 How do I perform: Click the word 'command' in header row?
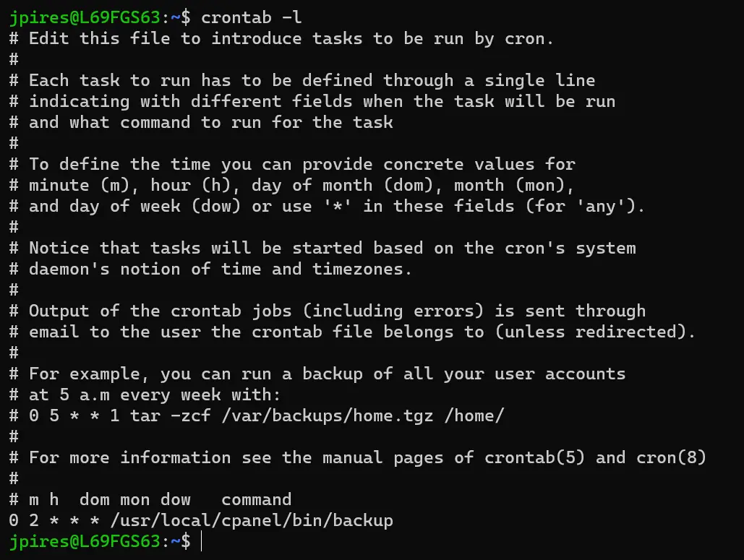(x=256, y=499)
